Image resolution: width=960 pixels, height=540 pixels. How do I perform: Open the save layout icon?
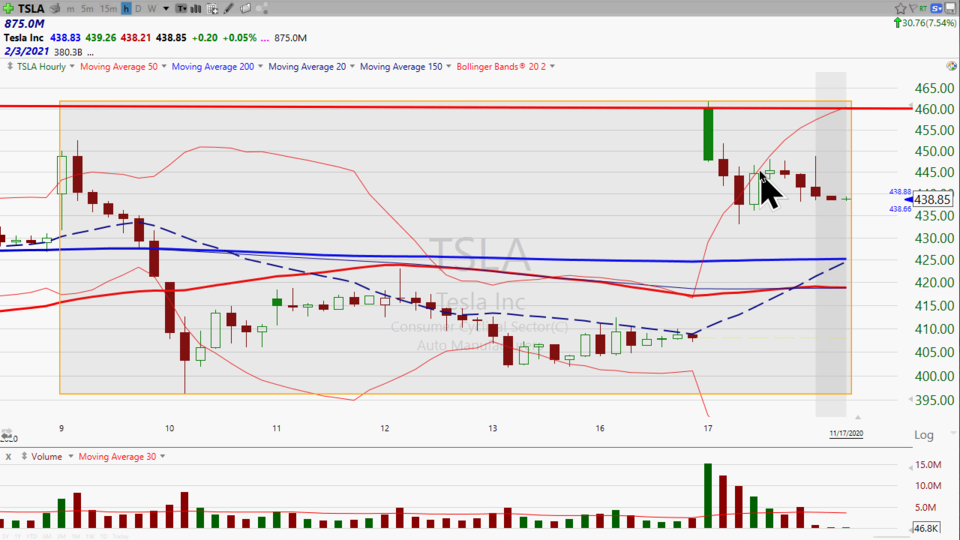tap(951, 9)
